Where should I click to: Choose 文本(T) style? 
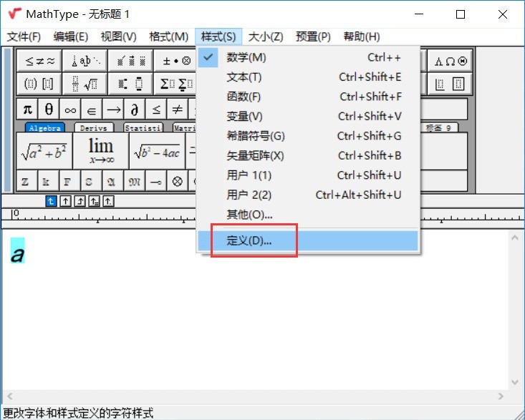pos(308,77)
